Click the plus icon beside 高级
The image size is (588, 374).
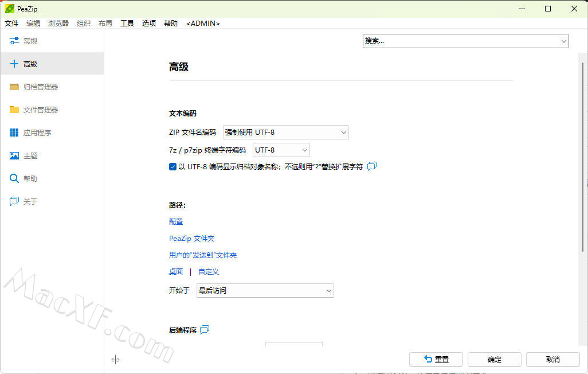tap(14, 64)
